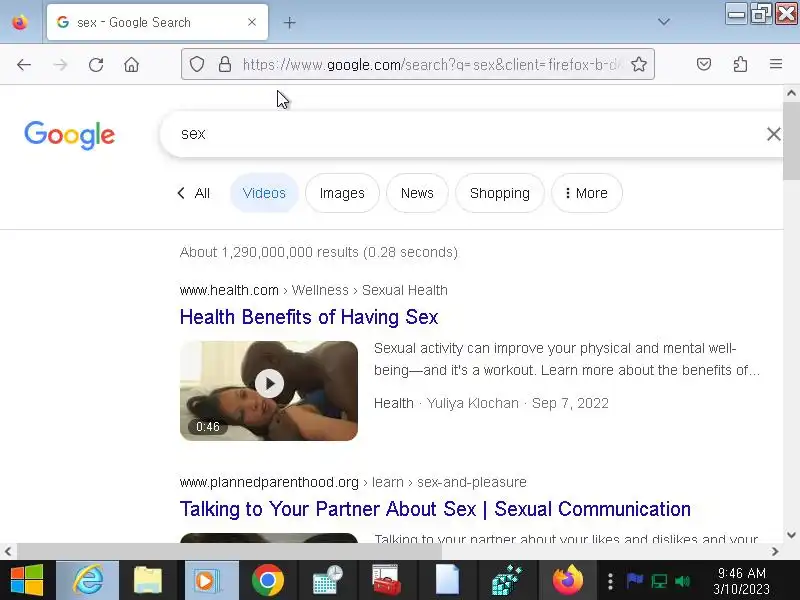This screenshot has height=600, width=800.
Task: Launch Google Chrome from taskbar
Action: (x=267, y=580)
